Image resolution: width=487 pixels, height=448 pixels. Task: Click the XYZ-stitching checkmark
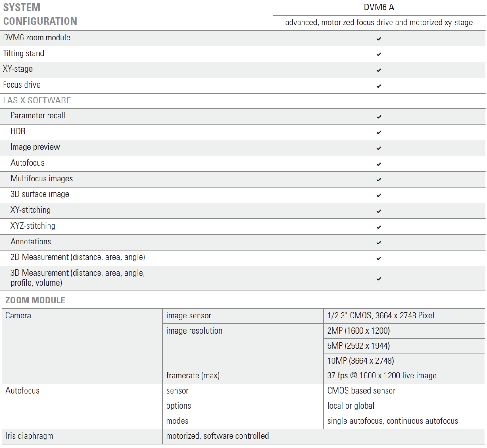coord(379,227)
